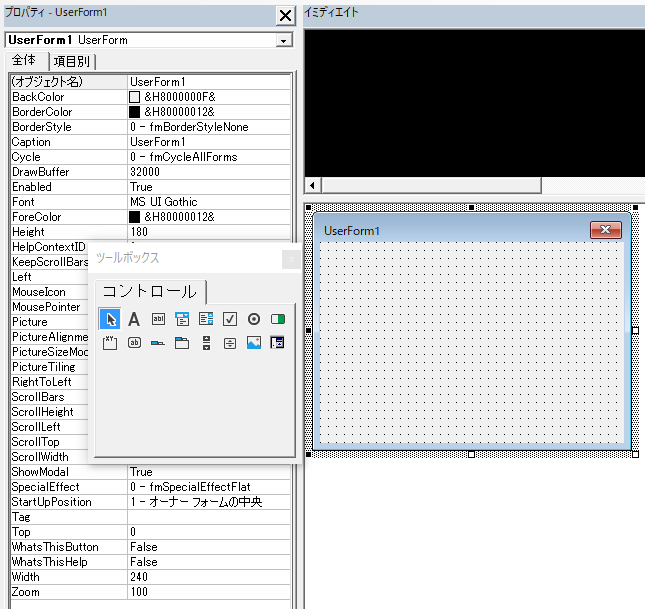Image resolution: width=645 pixels, height=609 pixels.
Task: Select the Caption property name
Action: tap(31, 142)
